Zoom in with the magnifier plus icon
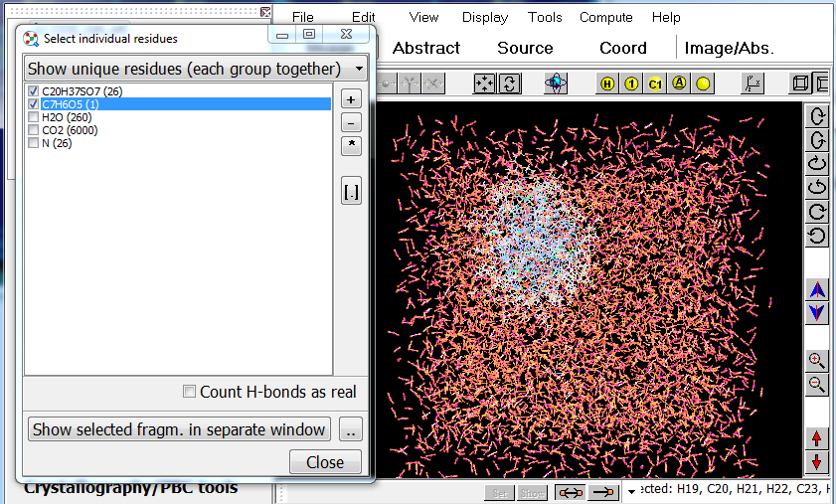 click(x=816, y=361)
